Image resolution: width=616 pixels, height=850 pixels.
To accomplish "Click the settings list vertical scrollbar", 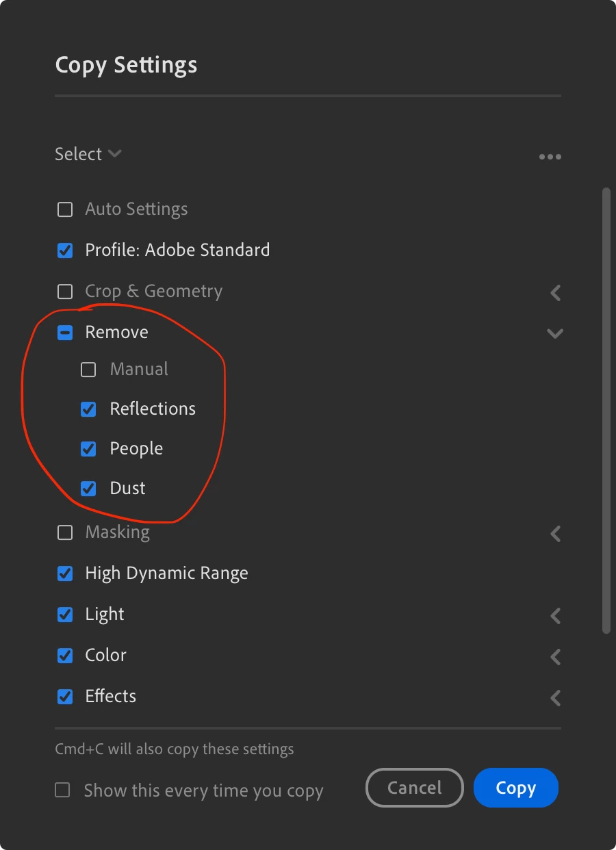I will [x=606, y=411].
